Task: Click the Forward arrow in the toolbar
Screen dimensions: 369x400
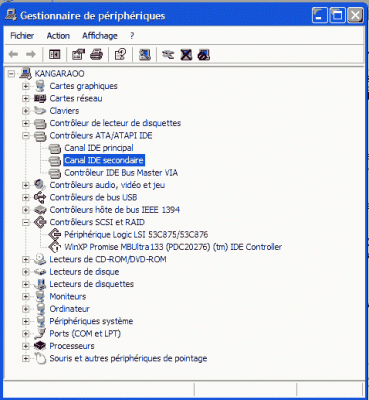Action: tap(31, 54)
